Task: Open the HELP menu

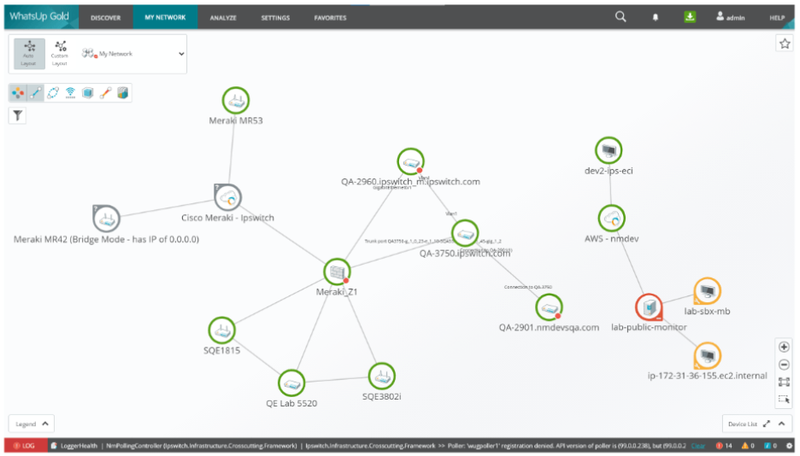Action: (777, 17)
